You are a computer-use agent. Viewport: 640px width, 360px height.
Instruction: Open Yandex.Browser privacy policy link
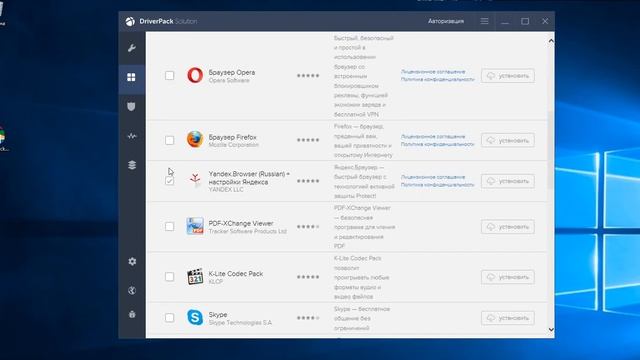(x=438, y=185)
